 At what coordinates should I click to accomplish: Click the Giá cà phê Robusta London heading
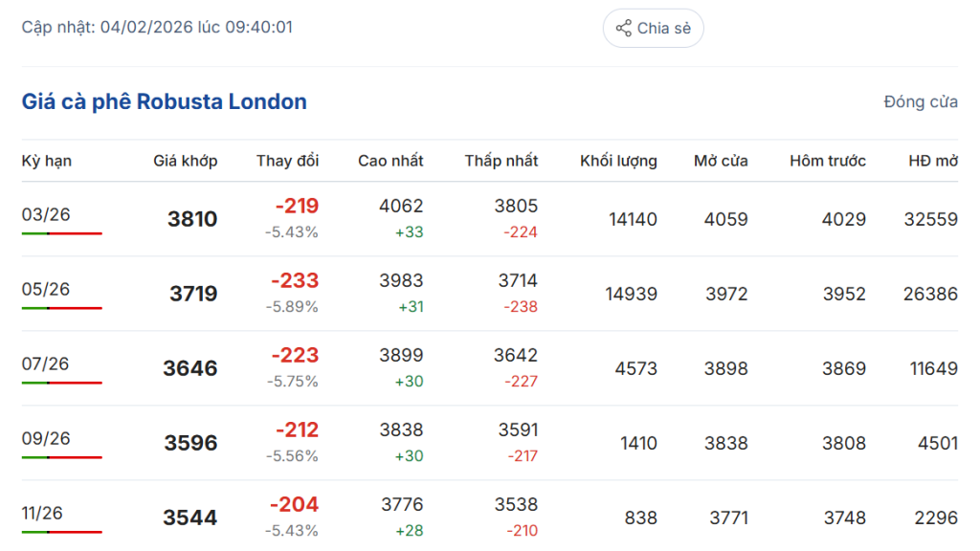coord(165,101)
